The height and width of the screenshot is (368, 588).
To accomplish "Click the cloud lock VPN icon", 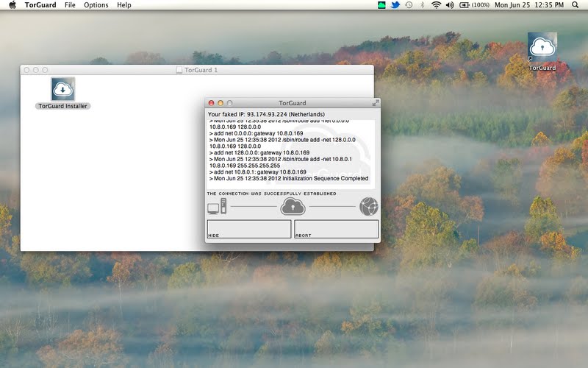I will pos(293,207).
